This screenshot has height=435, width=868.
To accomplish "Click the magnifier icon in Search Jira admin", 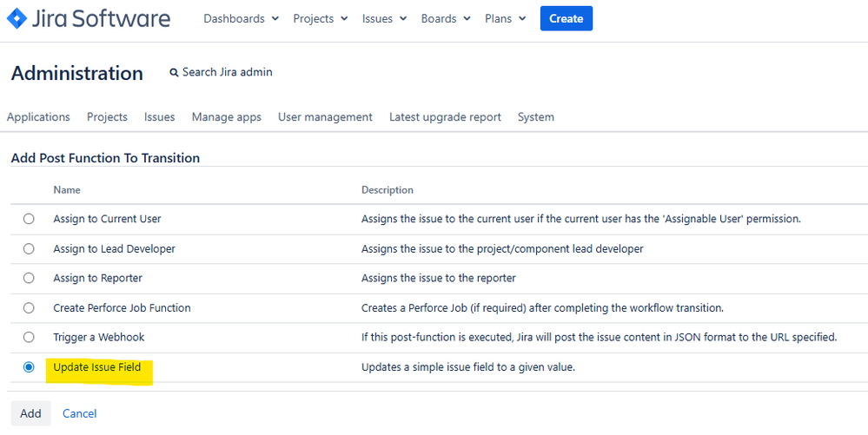I will [175, 73].
